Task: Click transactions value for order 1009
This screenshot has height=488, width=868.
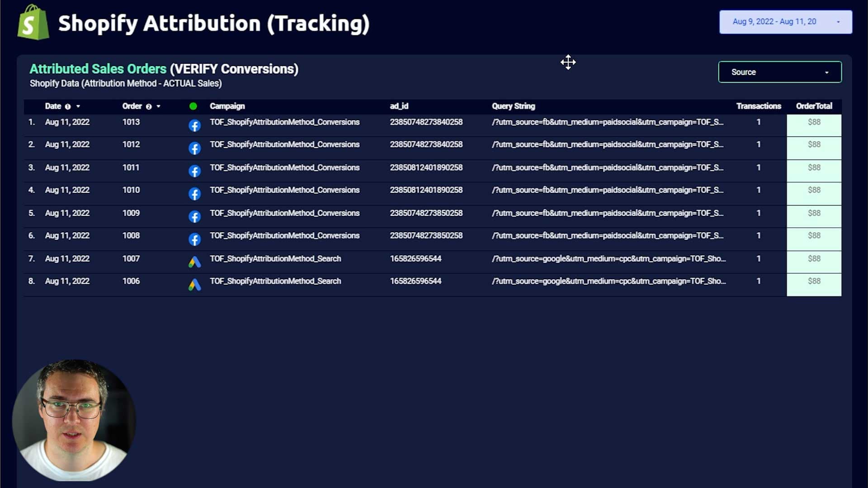Action: point(759,213)
